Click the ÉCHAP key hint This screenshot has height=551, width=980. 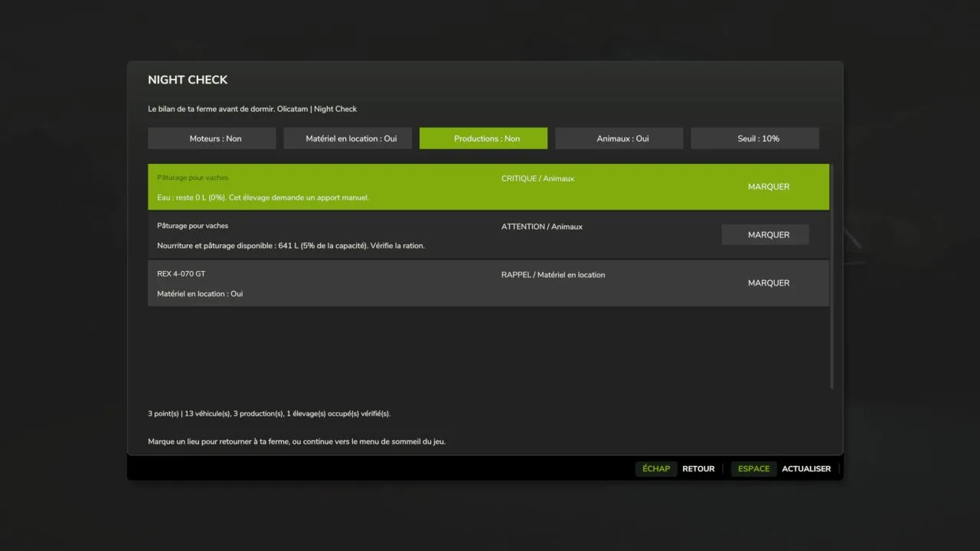tap(656, 468)
